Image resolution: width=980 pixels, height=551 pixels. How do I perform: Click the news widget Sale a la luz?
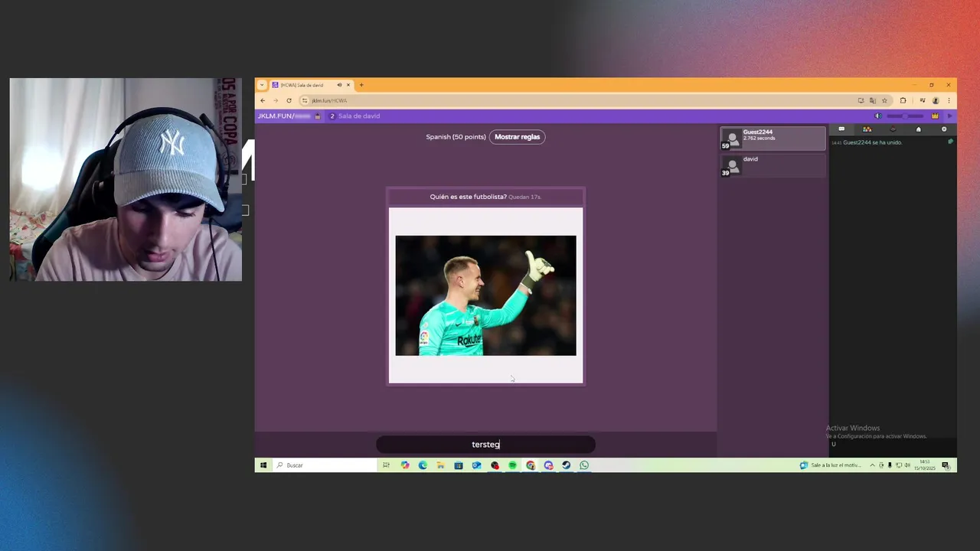831,465
